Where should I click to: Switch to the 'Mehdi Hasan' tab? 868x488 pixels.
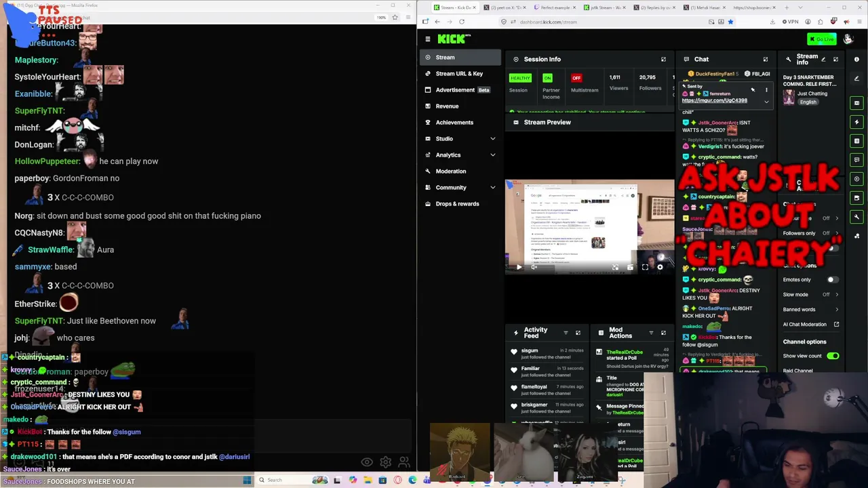[x=703, y=7]
